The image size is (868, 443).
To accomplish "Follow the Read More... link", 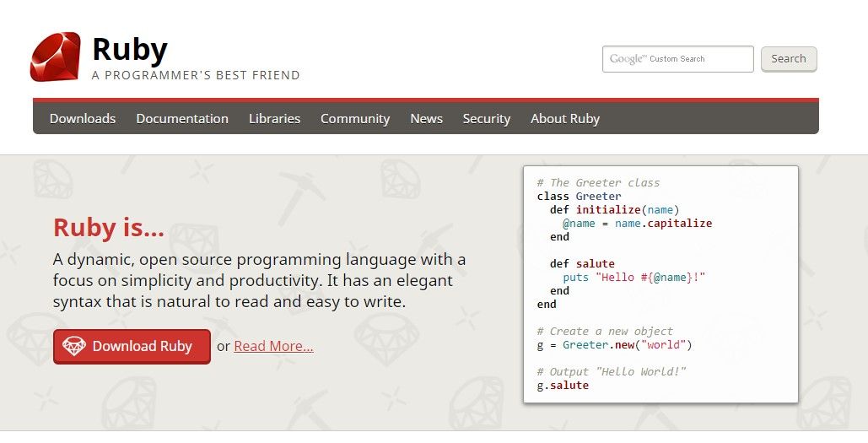I will coord(273,346).
